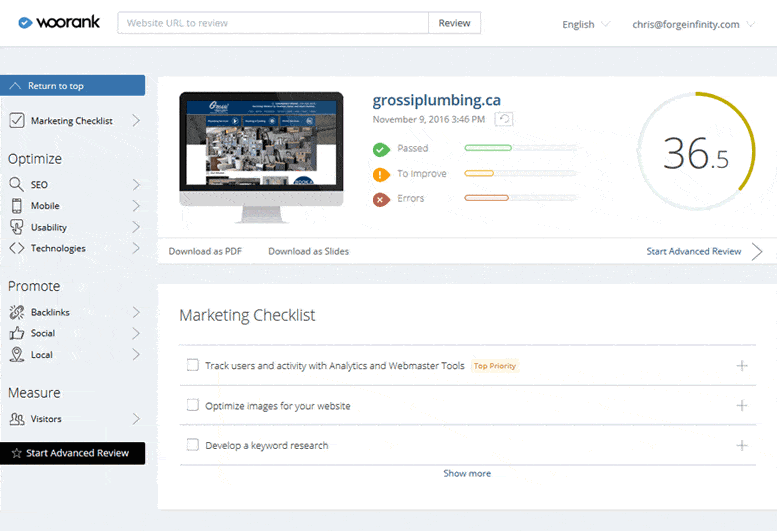Open the Usability section in sidebar
The image size is (777, 531).
tap(49, 227)
